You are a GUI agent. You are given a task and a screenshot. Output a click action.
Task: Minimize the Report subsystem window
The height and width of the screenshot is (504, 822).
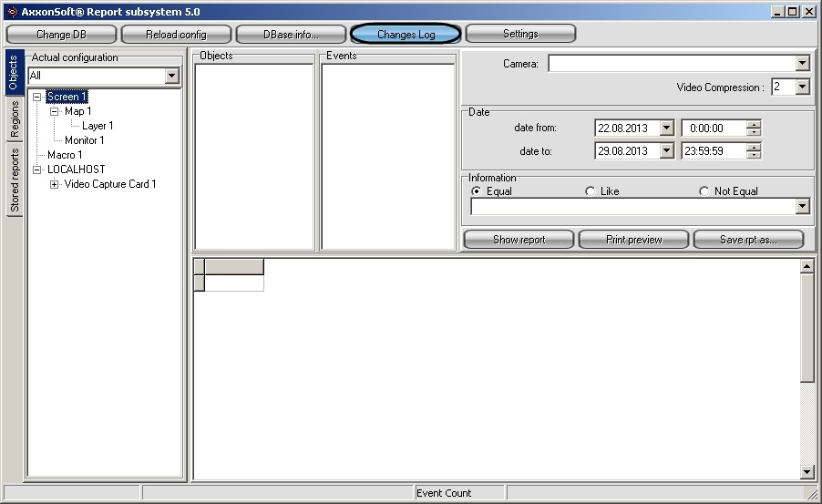[x=777, y=12]
